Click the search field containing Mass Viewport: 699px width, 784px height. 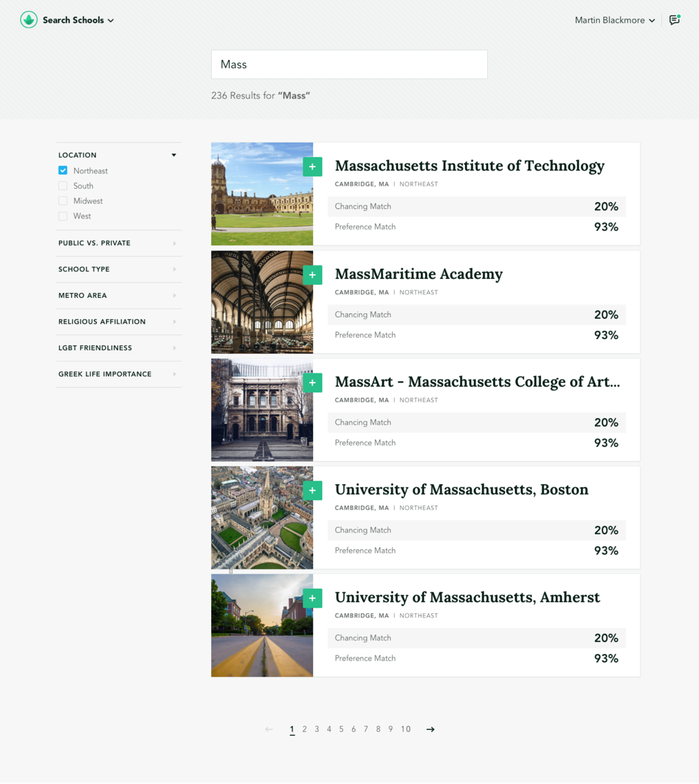point(349,64)
